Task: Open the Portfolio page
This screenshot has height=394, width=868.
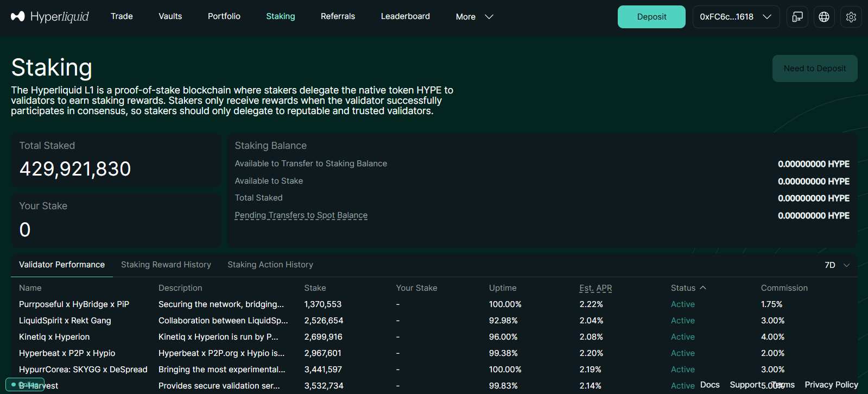Action: coord(224,16)
